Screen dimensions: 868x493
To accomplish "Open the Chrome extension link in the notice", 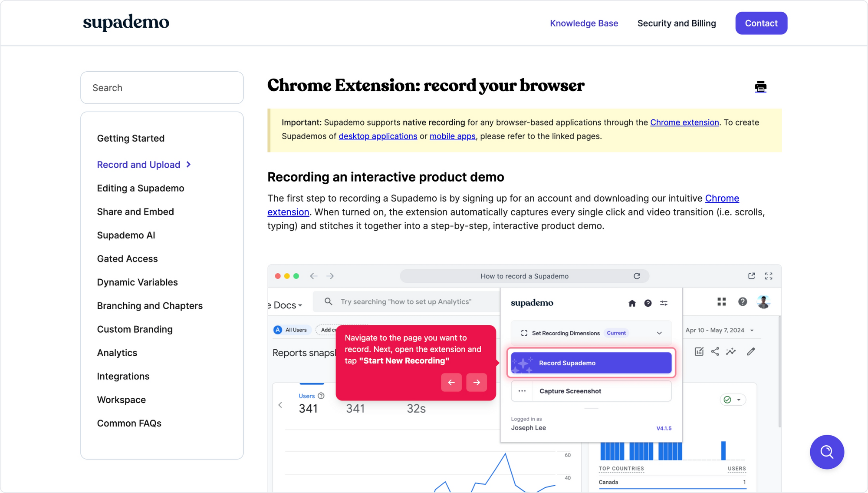I will [684, 122].
